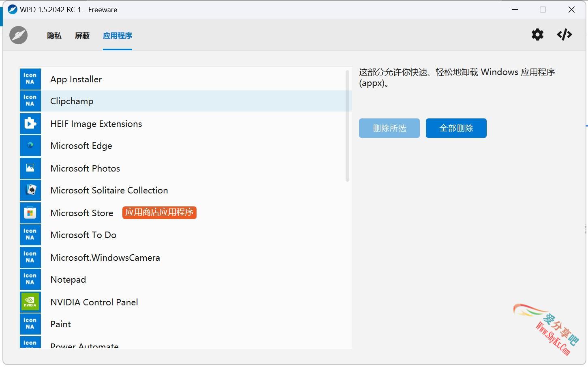Click the Microsoft Photos icon

30,168
